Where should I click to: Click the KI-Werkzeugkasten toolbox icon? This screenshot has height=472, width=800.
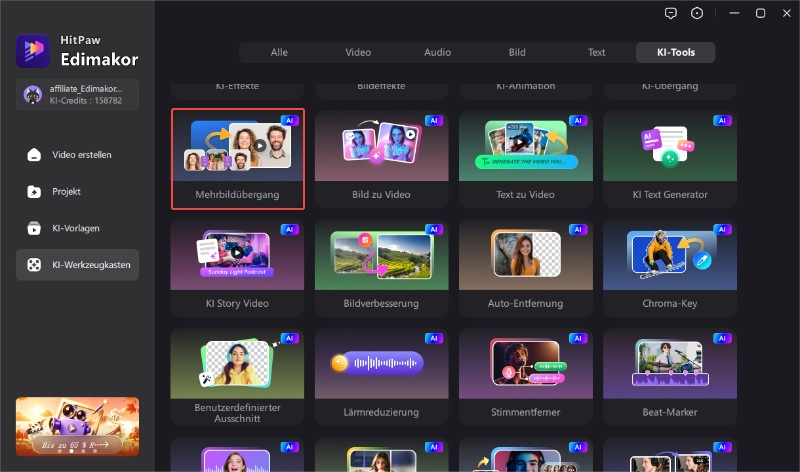coord(34,265)
